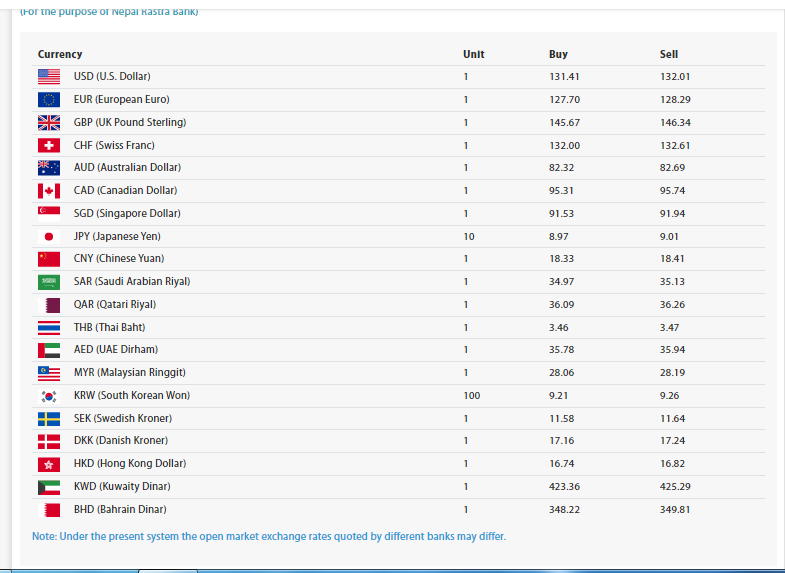Click the Currency column header

click(x=60, y=54)
